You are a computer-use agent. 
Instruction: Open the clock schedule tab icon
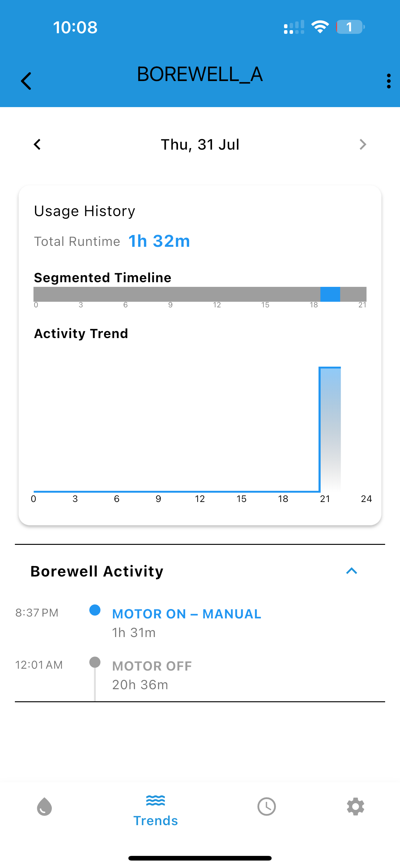267,807
